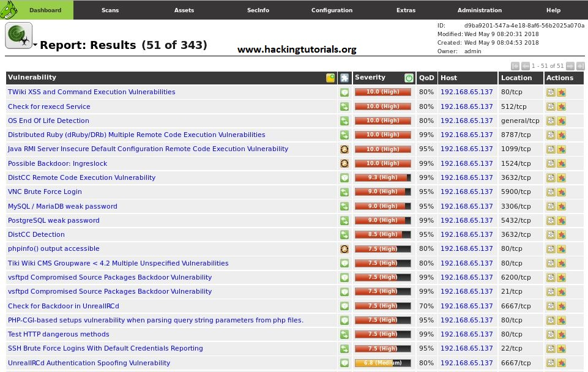Image resolution: width=588 pixels, height=372 pixels.
Task: Open the Dashboard menu
Action: (45, 10)
